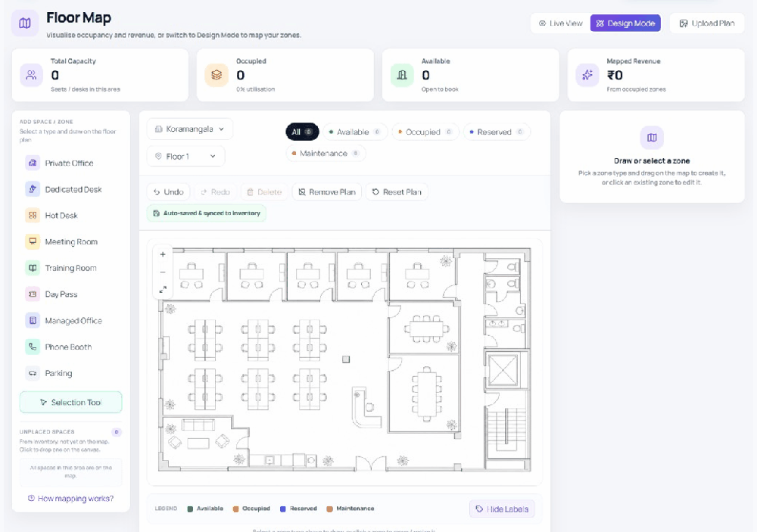Filter zones by Occupied status
Screen dimensions: 757x532
(425, 132)
